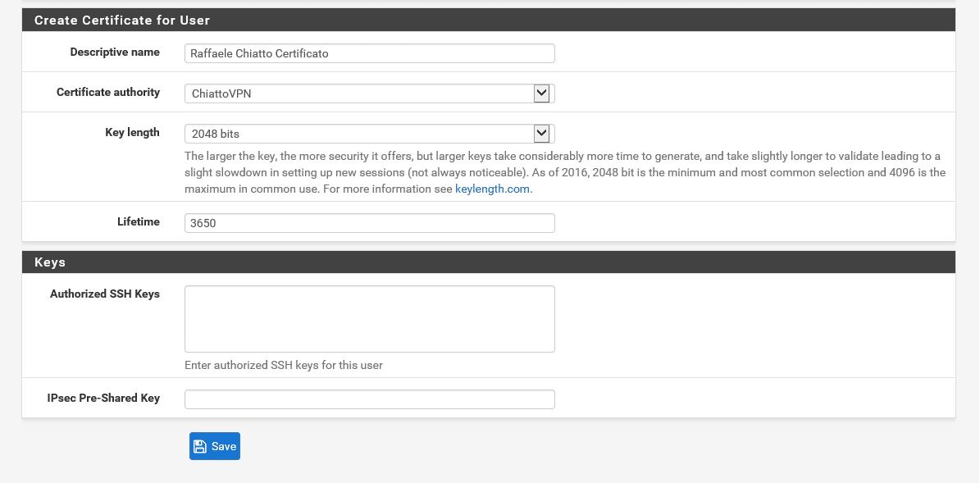Click the Authorized SSH Keys label
The width and height of the screenshot is (980, 483).
tap(105, 294)
